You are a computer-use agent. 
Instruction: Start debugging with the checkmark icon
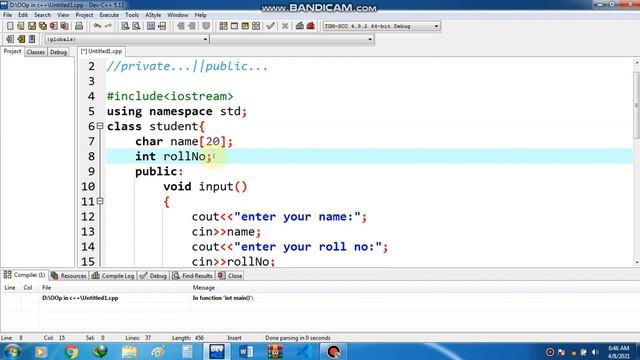pyautogui.click(x=270, y=26)
